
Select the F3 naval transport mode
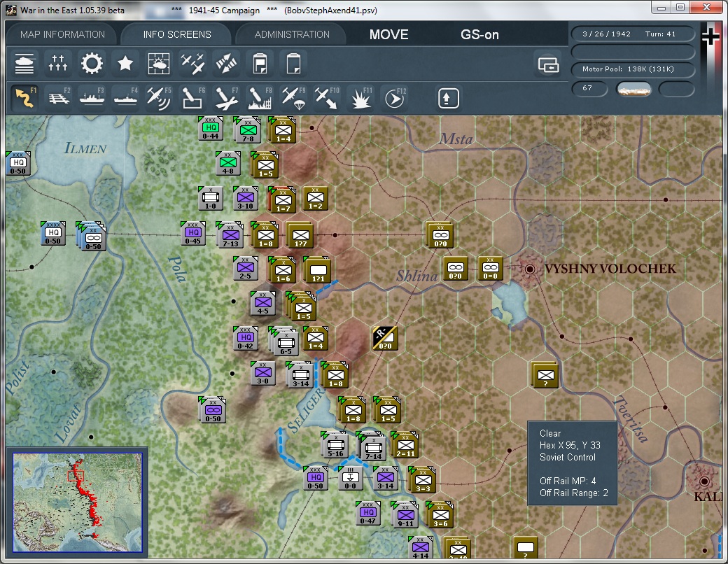pyautogui.click(x=92, y=97)
